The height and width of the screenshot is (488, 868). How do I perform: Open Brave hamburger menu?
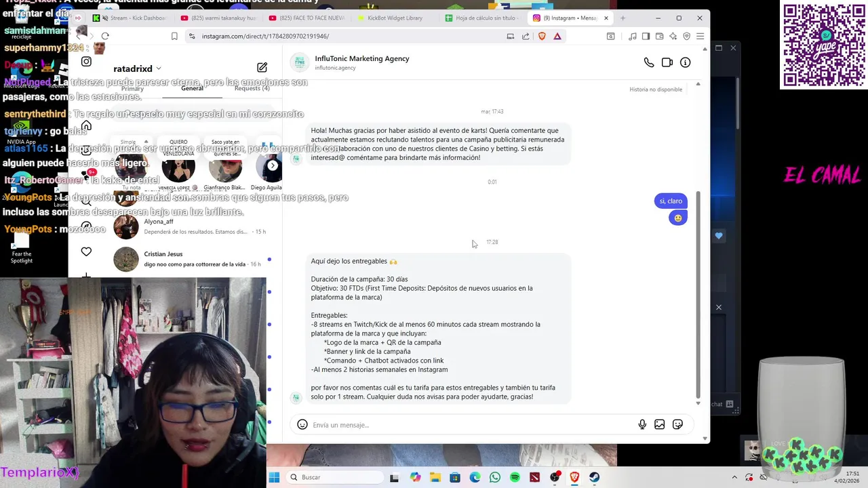(701, 36)
